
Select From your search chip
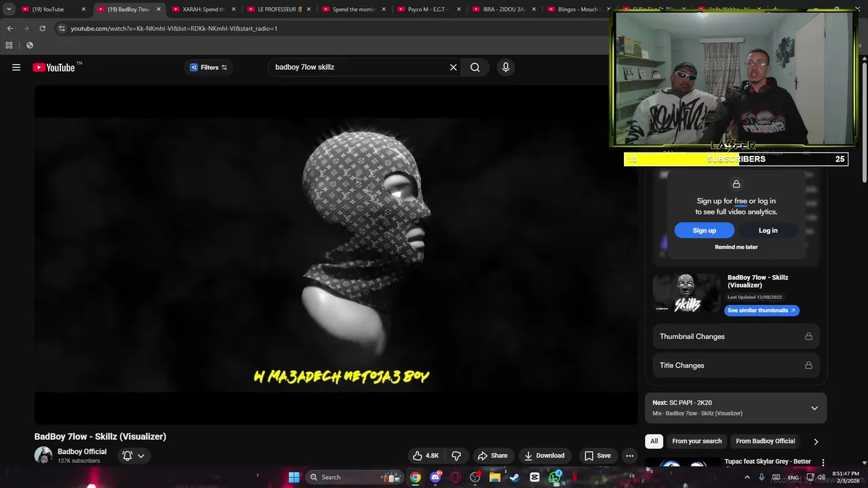[x=696, y=441]
